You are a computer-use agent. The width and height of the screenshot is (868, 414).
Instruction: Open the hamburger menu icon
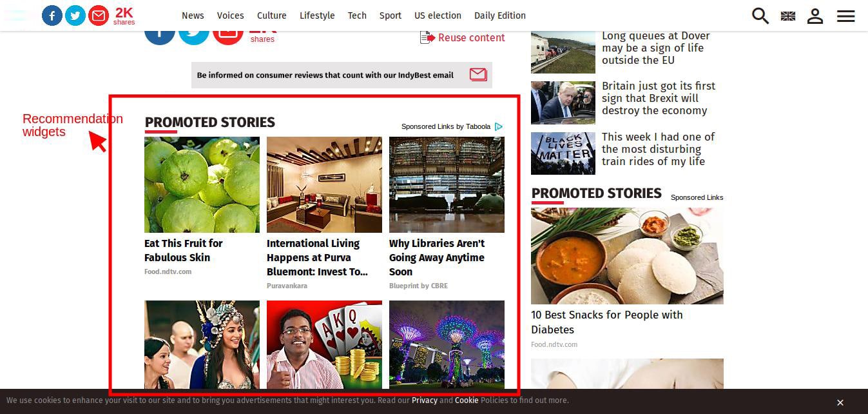pos(845,16)
